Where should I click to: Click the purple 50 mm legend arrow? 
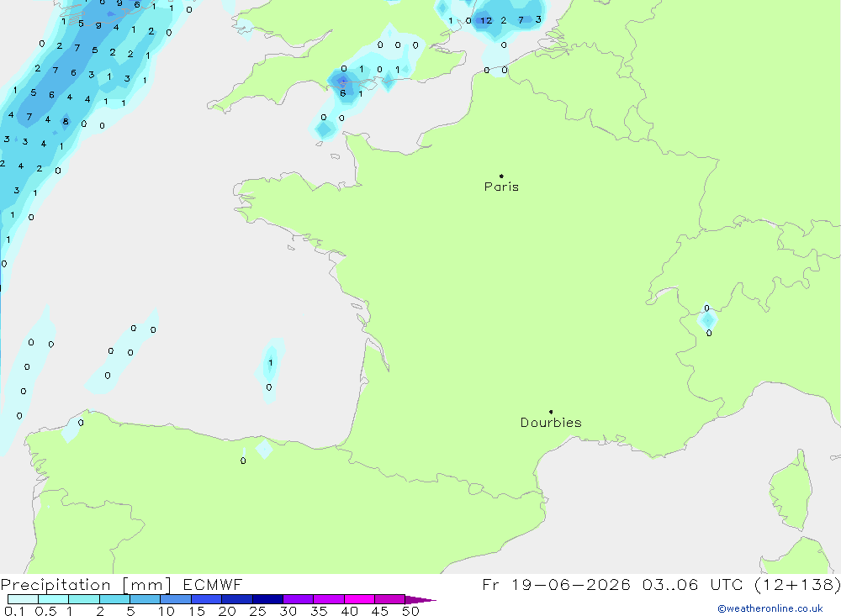(420, 600)
